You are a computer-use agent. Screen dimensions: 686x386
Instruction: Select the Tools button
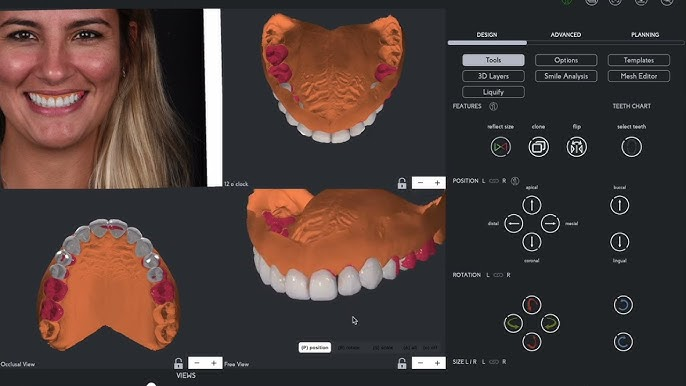pos(493,60)
